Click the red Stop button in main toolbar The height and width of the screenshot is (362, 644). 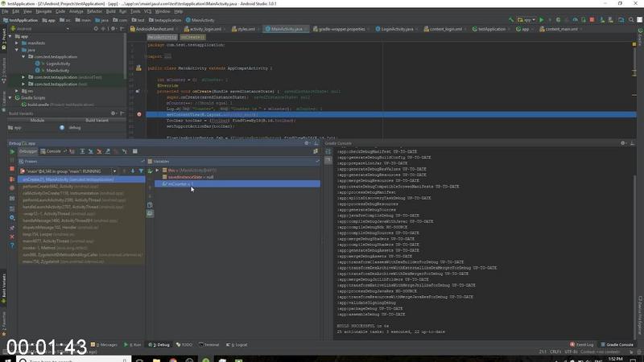[592, 19]
